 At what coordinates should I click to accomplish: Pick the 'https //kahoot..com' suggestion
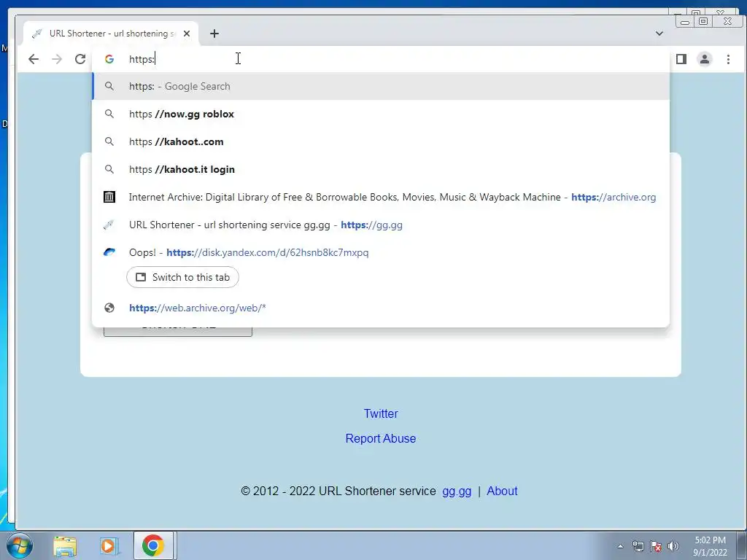click(381, 141)
